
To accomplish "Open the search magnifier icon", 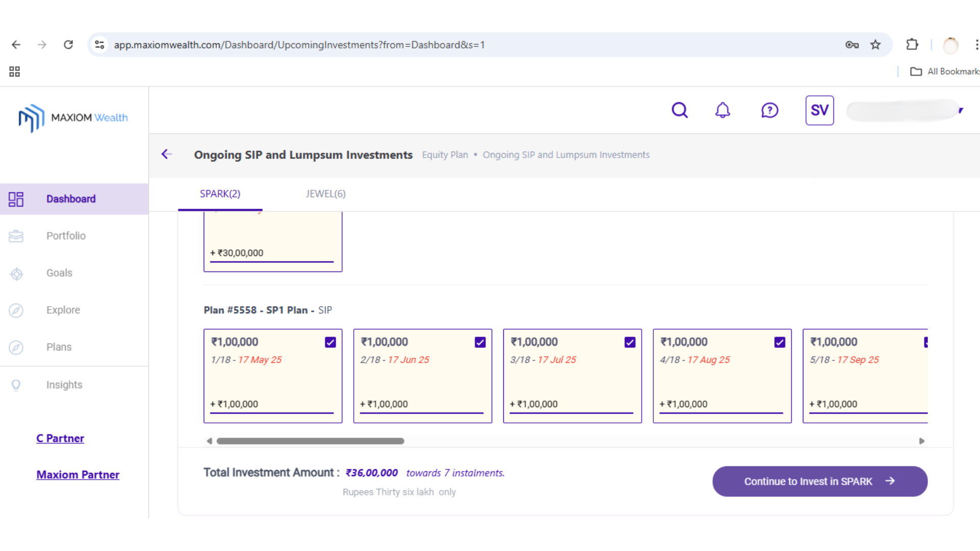I will tap(679, 110).
